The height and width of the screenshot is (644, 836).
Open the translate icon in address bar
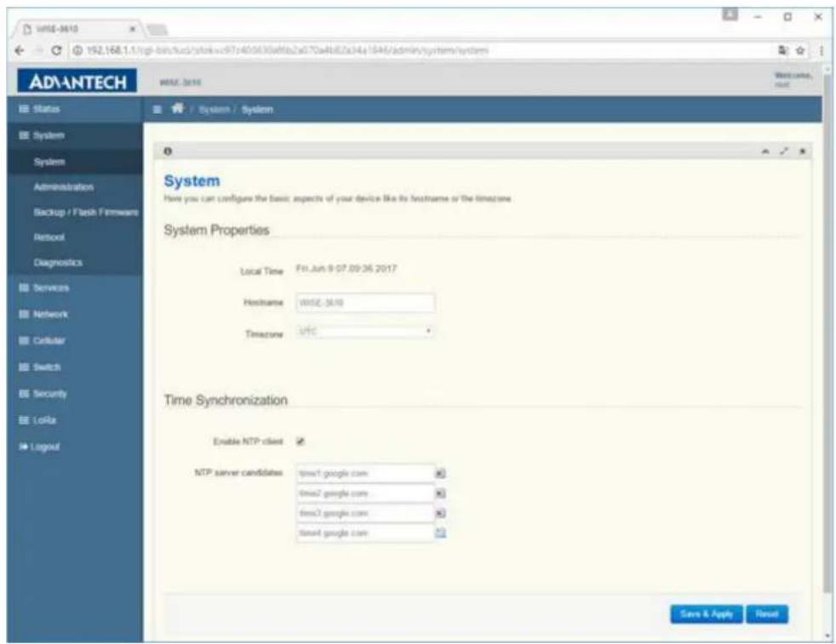[x=782, y=50]
